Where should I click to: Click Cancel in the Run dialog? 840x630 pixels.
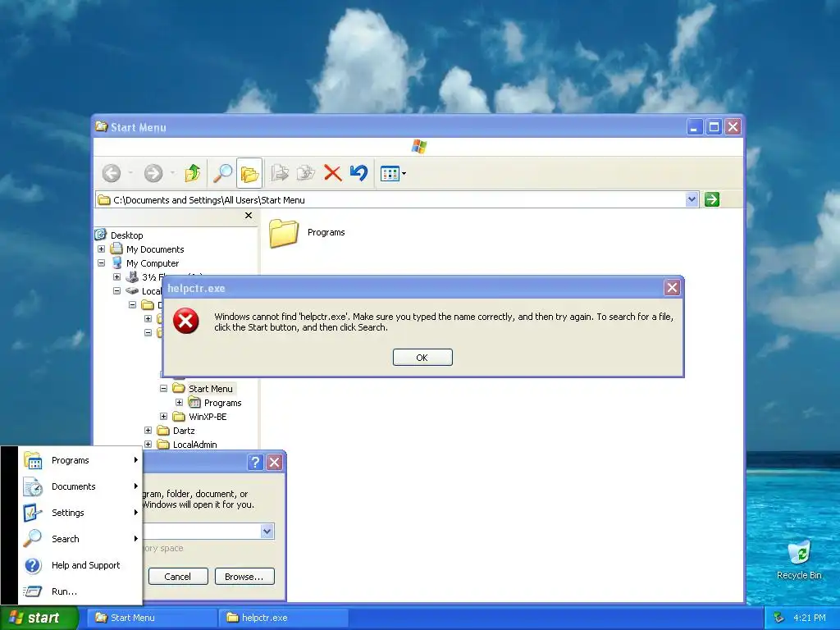[x=178, y=577]
